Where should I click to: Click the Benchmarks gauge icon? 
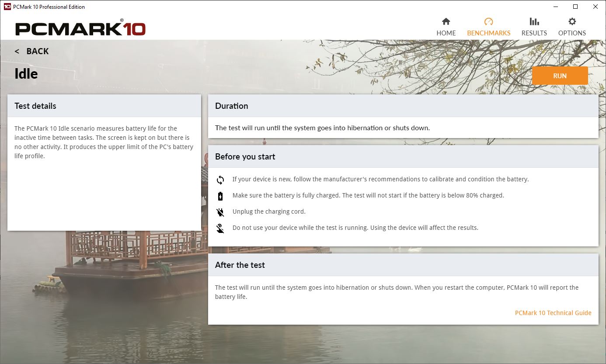click(488, 21)
